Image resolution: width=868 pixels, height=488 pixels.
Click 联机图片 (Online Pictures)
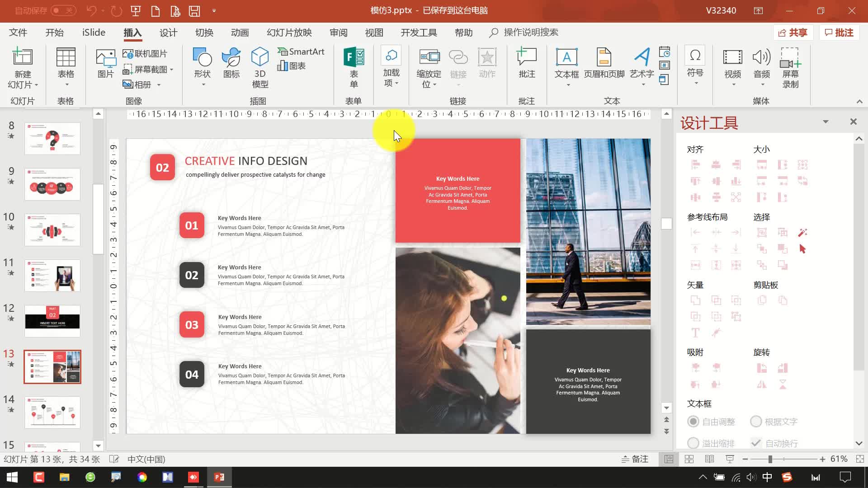[x=145, y=54]
